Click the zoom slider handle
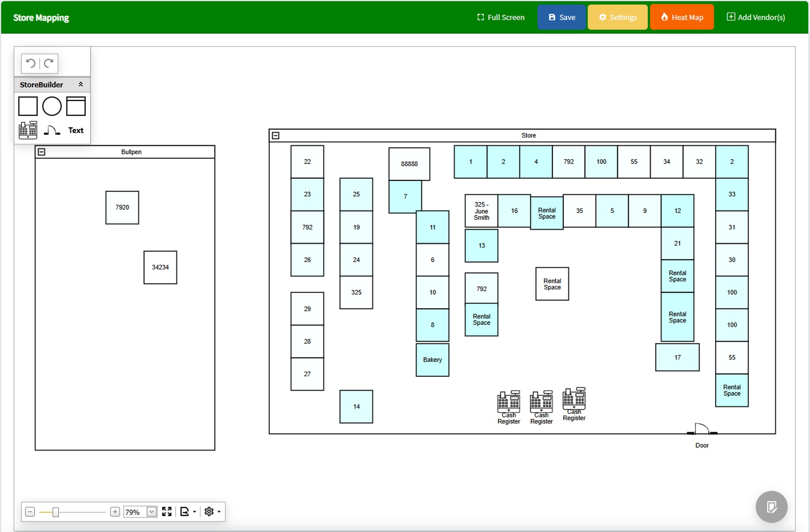Image resolution: width=810 pixels, height=532 pixels. (55, 512)
